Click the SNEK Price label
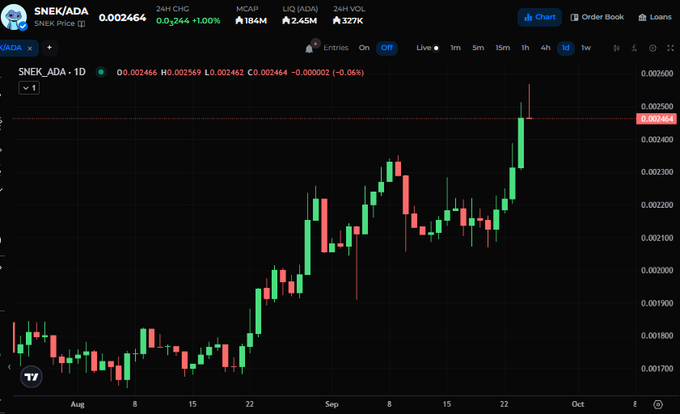680x414 pixels. pyautogui.click(x=55, y=23)
